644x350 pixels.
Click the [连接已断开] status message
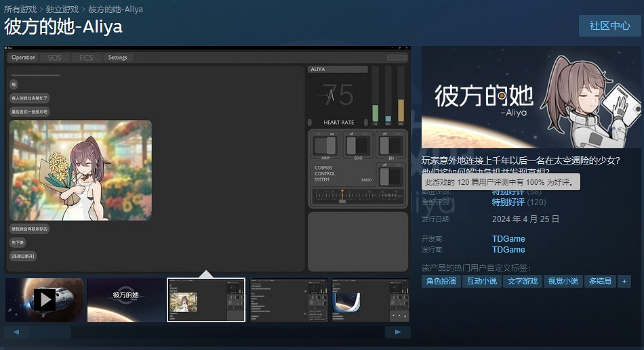(23, 256)
